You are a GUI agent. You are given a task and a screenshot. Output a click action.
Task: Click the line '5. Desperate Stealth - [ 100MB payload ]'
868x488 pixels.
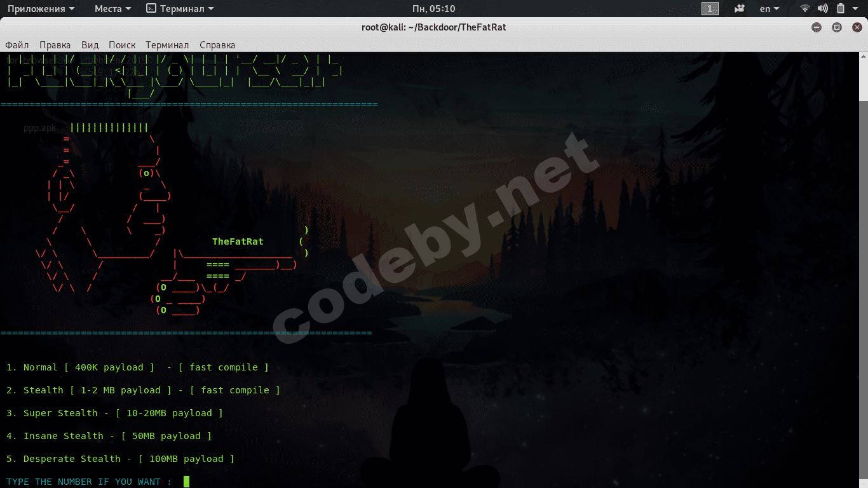pyautogui.click(x=120, y=459)
